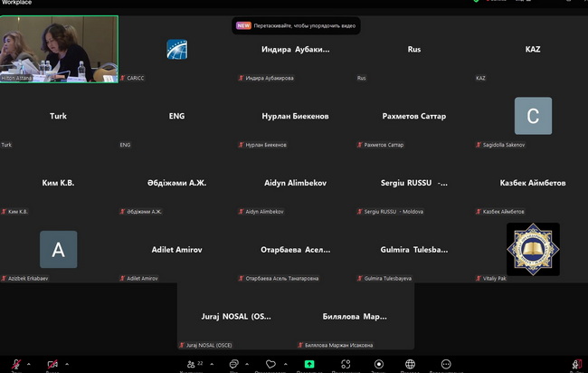Select the Azizbek Erkabaev 'A' avatar tile
The width and height of the screenshot is (588, 373).
pyautogui.click(x=59, y=249)
